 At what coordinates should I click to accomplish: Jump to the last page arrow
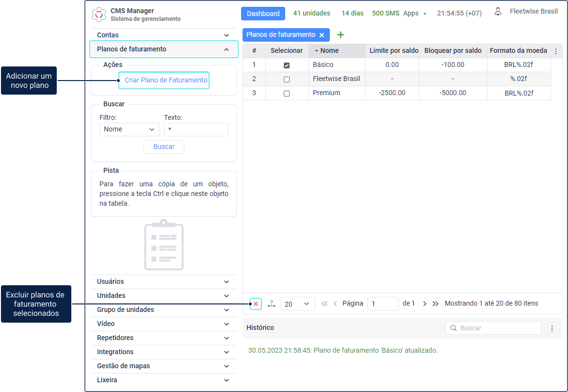pos(435,304)
